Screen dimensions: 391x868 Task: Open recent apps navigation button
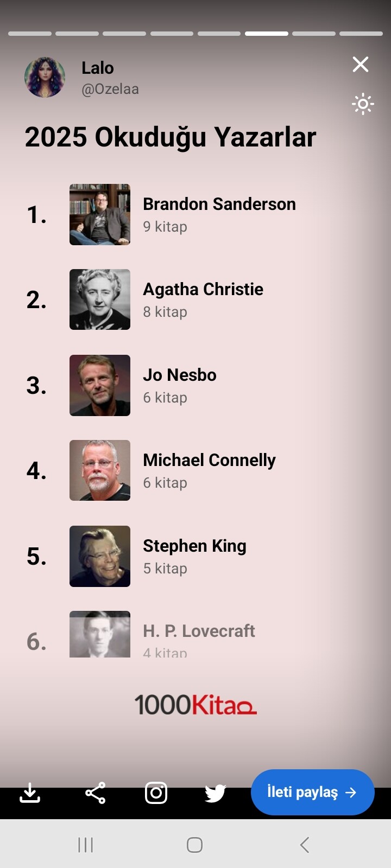click(x=86, y=845)
